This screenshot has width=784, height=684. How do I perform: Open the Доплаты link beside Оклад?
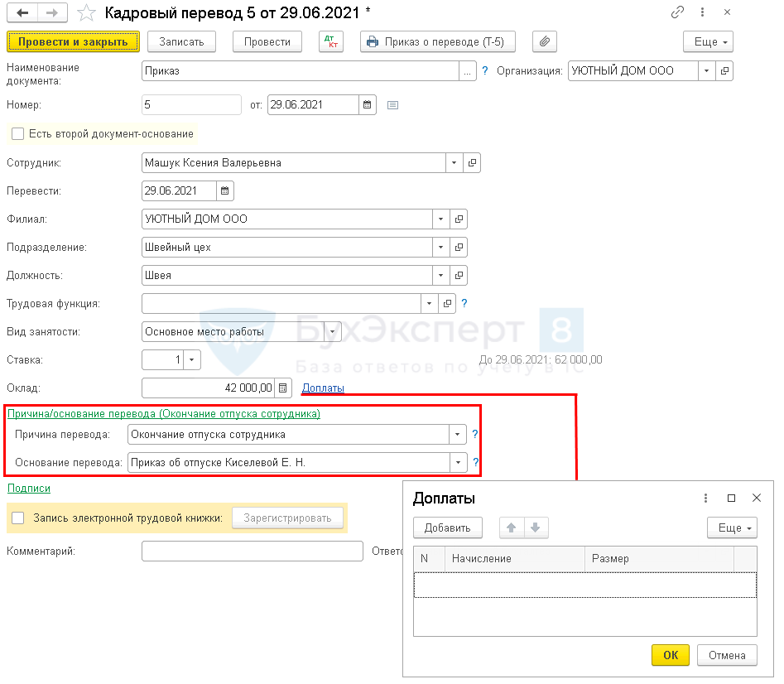coord(323,388)
